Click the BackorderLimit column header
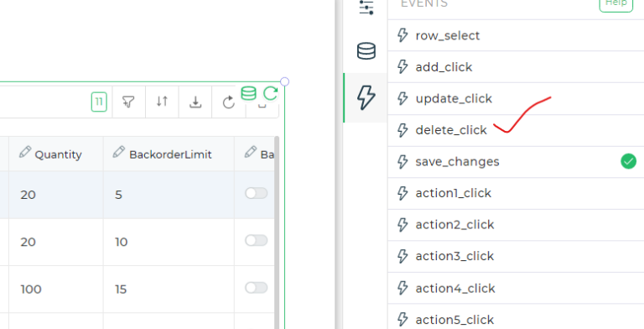This screenshot has height=329, width=644. click(169, 154)
